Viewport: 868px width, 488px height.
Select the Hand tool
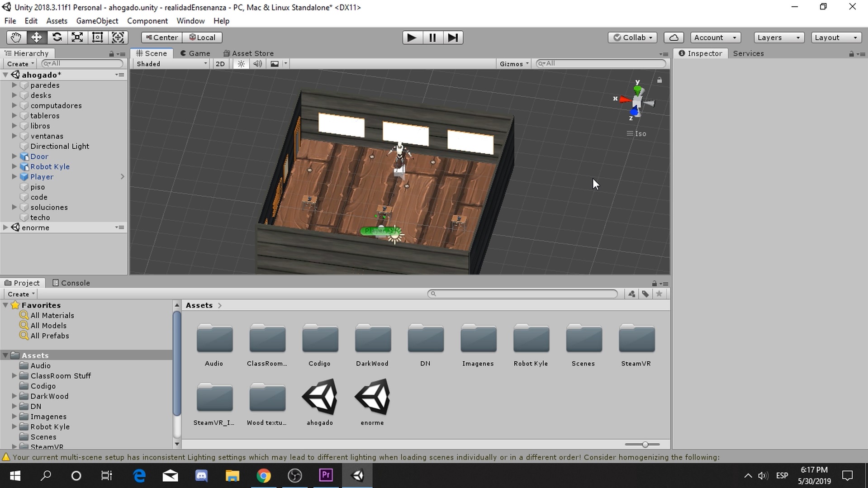pyautogui.click(x=16, y=38)
